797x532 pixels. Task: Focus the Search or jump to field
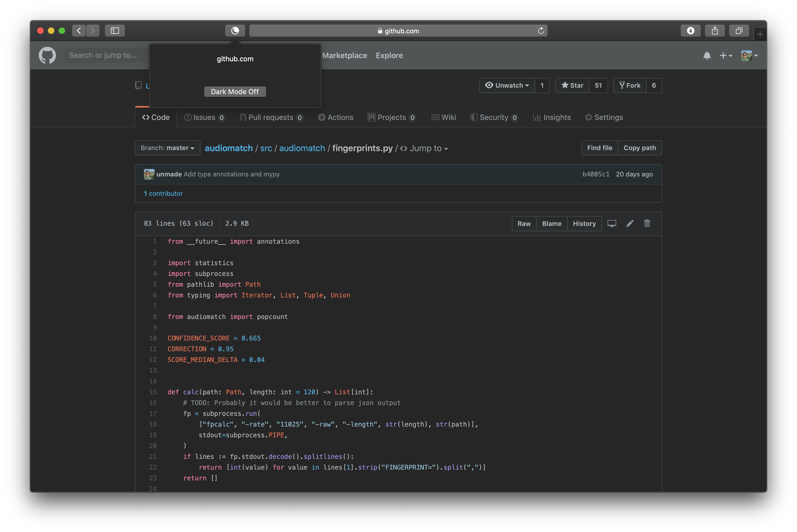[x=105, y=55]
